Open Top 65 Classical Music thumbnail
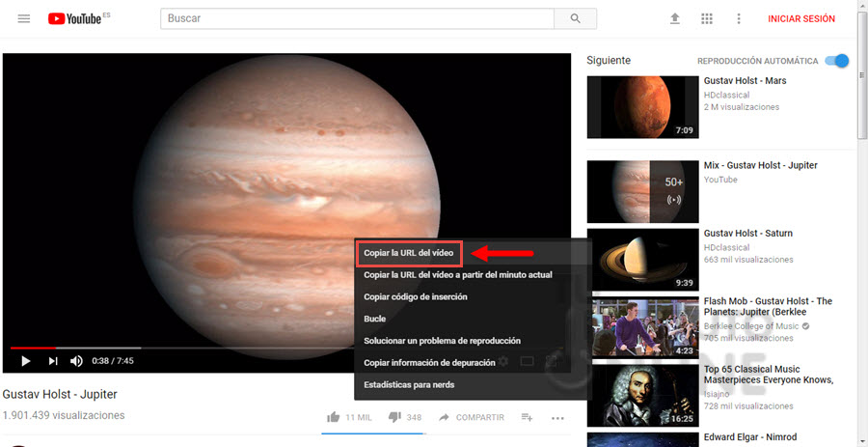This screenshot has height=447, width=868. pyautogui.click(x=642, y=396)
